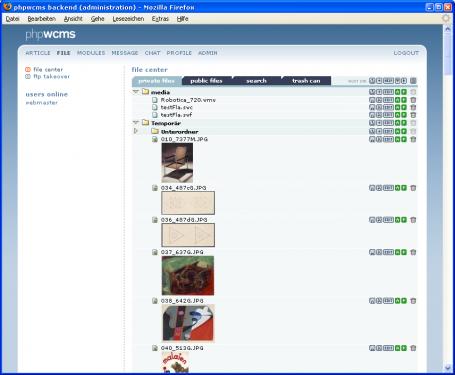455x375 pixels.
Task: Collapse the media folder tree
Action: [x=136, y=92]
